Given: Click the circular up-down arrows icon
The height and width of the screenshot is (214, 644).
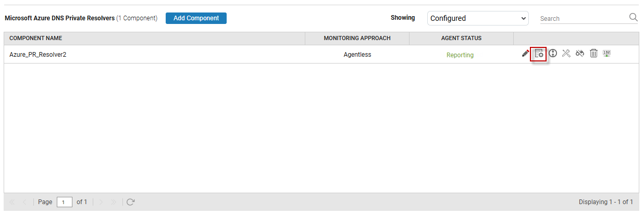Looking at the screenshot, I should [x=553, y=54].
